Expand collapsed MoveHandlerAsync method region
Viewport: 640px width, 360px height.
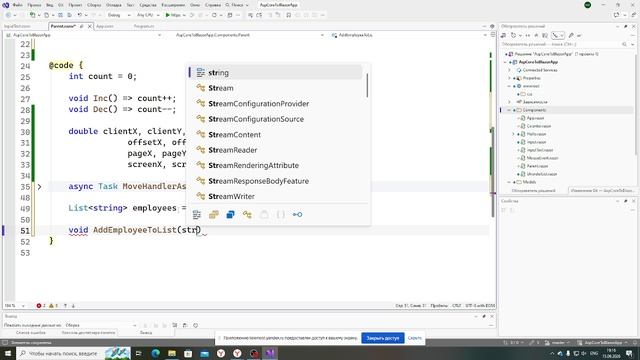click(39, 187)
